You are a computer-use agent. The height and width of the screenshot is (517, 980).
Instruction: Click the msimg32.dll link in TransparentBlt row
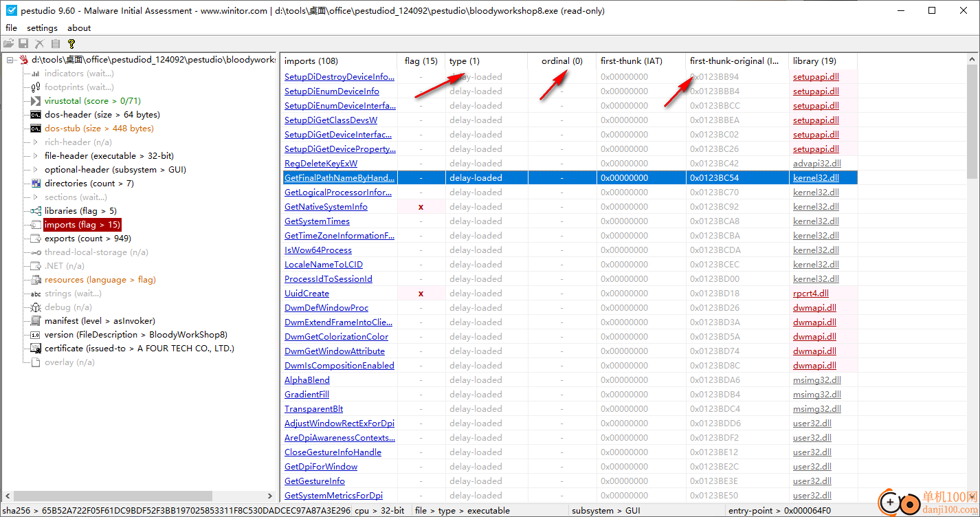pyautogui.click(x=817, y=409)
